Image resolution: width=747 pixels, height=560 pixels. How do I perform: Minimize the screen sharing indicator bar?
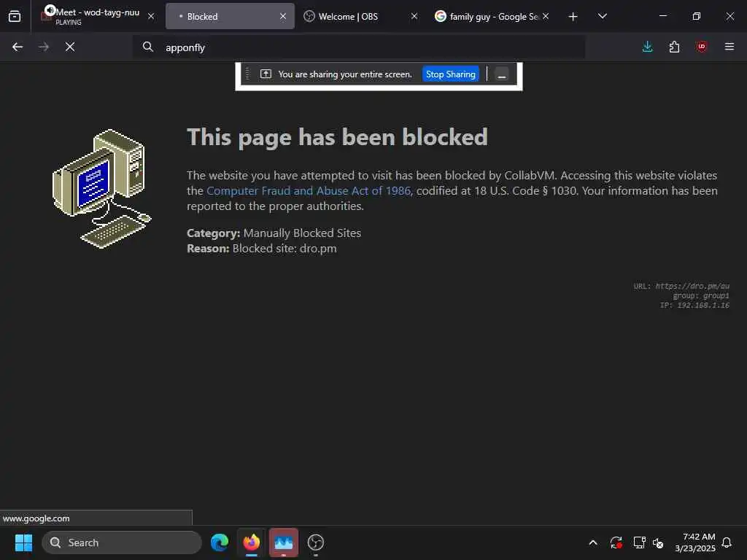pos(502,75)
